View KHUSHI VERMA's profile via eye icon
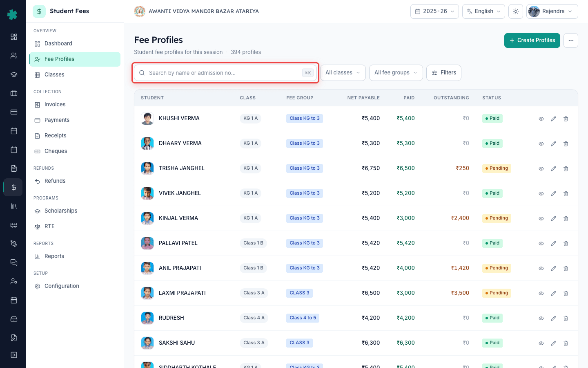The height and width of the screenshot is (368, 588). pos(541,119)
